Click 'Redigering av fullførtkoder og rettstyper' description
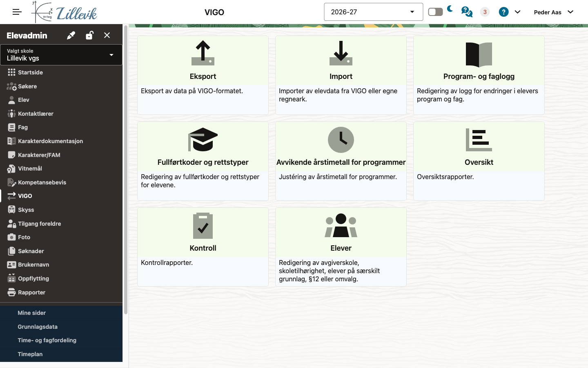This screenshot has height=368, width=588. click(x=200, y=181)
